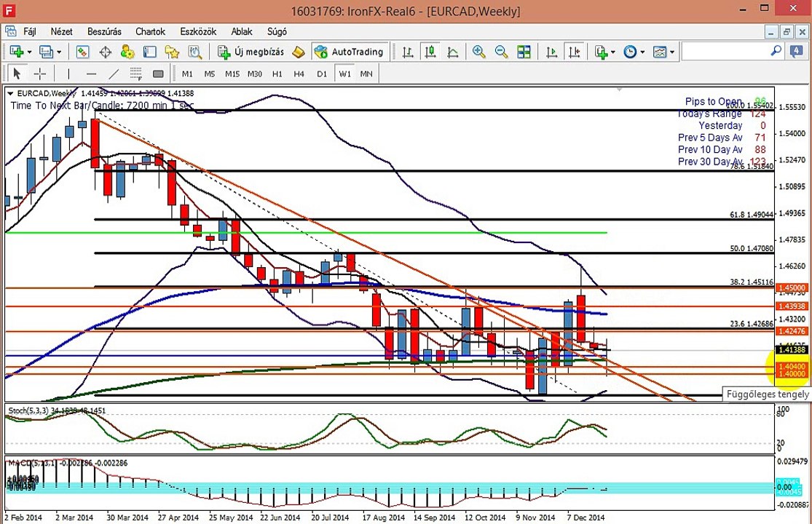Toggle the Terminal panel icon
This screenshot has height=524, width=812.
pos(150,52)
